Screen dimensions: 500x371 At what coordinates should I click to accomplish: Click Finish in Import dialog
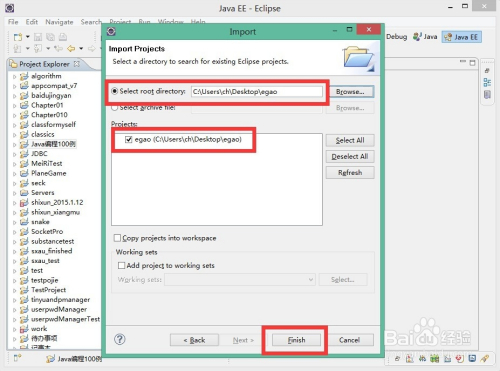pyautogui.click(x=296, y=340)
